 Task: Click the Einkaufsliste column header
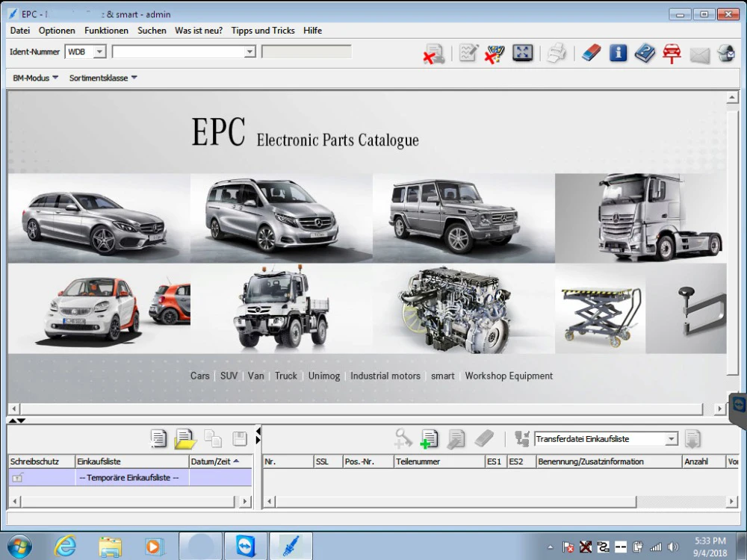point(132,461)
